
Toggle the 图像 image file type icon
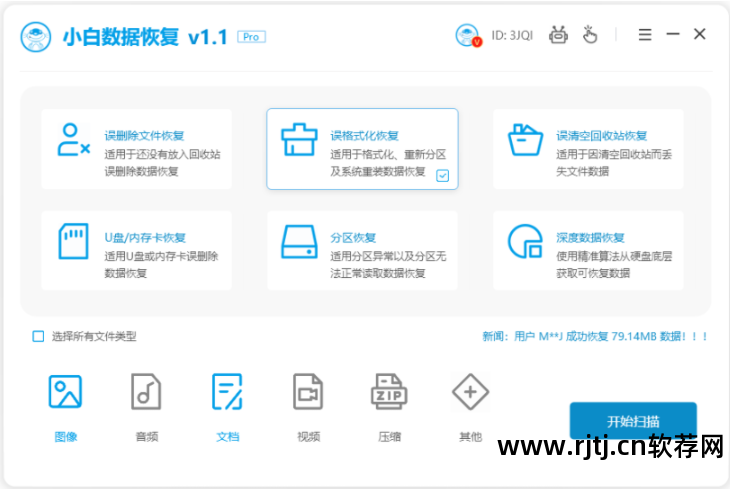coord(65,392)
